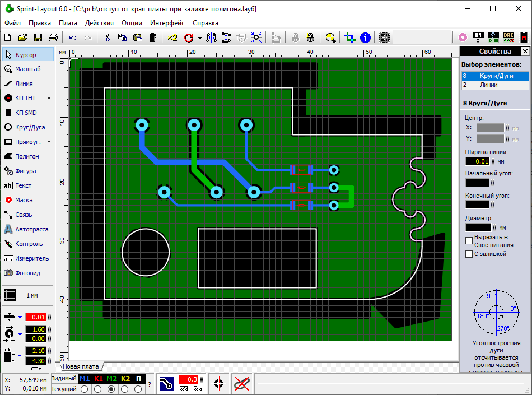Screen dimensions: 532x395
Task: Select 'Линии' in the element list
Action: coord(494,85)
